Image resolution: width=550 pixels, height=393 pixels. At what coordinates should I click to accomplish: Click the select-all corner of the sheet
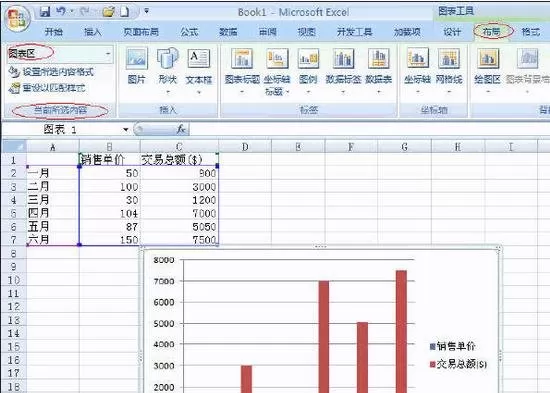(x=14, y=146)
